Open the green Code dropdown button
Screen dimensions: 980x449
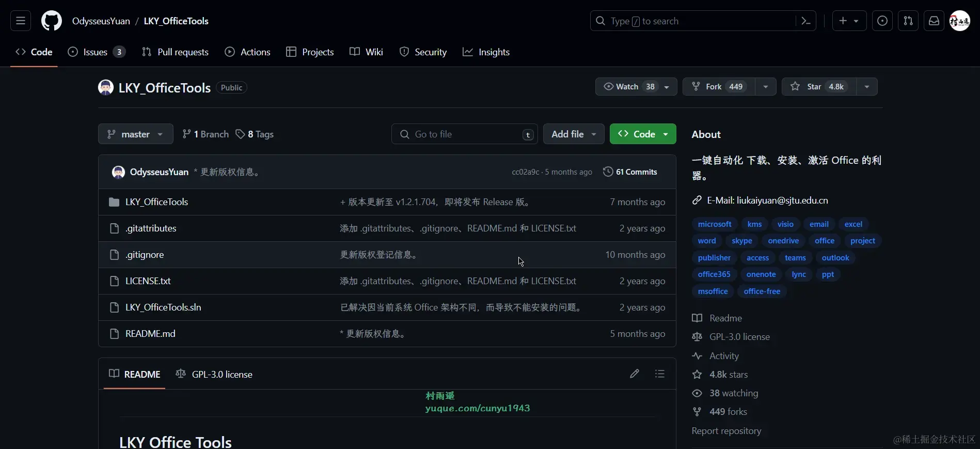(643, 134)
